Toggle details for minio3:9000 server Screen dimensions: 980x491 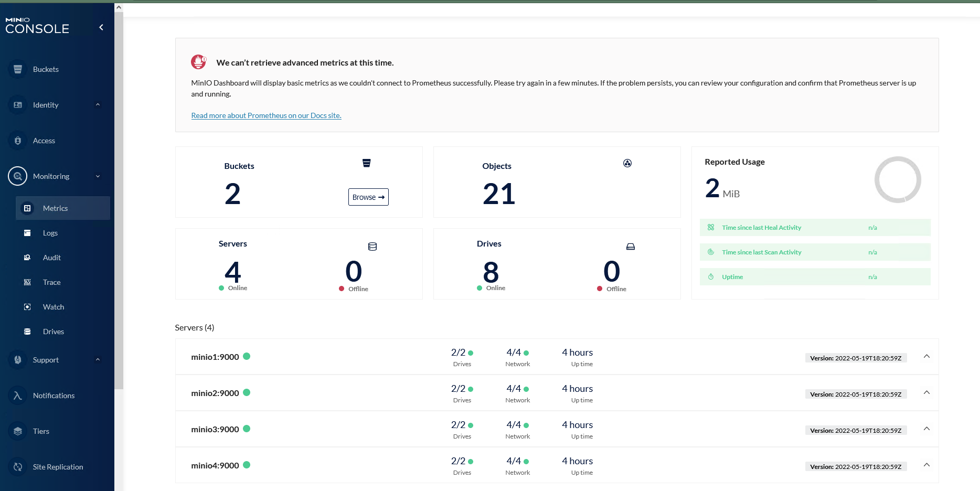926,429
